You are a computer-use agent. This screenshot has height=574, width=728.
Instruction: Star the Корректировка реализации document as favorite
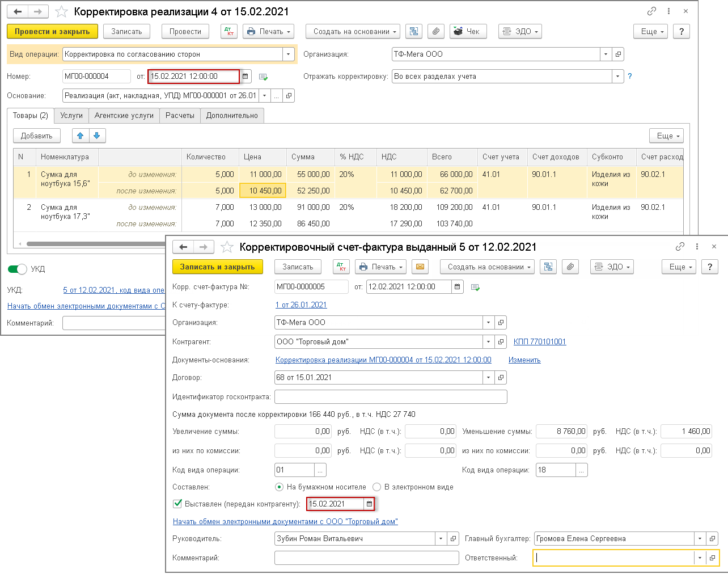pyautogui.click(x=62, y=11)
